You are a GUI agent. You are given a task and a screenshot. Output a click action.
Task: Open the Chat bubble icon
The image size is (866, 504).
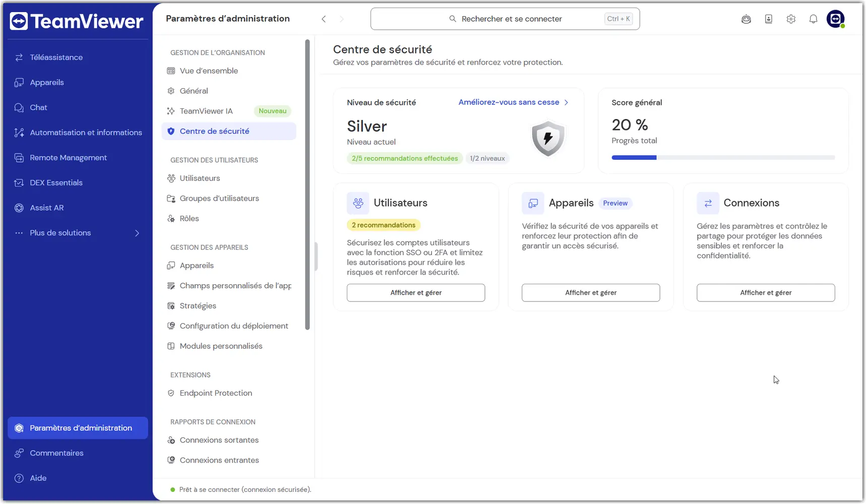19,107
